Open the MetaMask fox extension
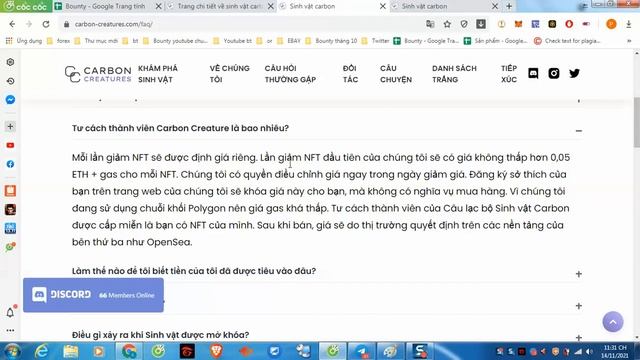 (518, 24)
